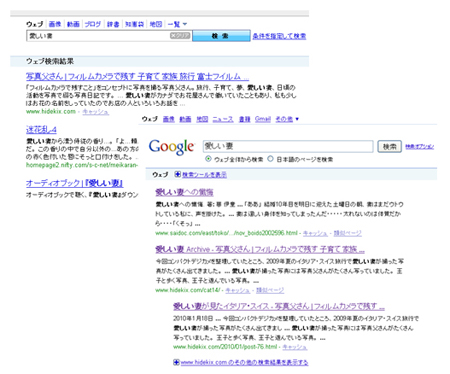Image resolution: width=450 pixels, height=374 pixels.
Task: Open 類似ページ link under saidoc.com result
Action: pyautogui.click(x=348, y=233)
